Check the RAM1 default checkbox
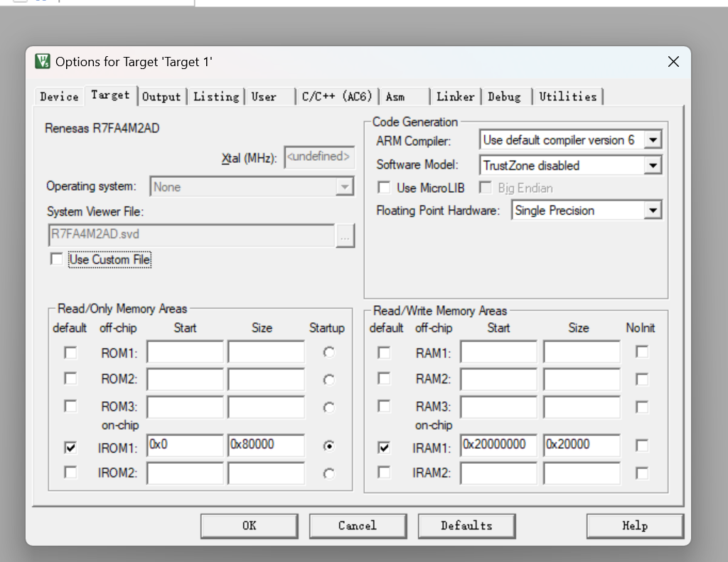The width and height of the screenshot is (728, 562). coord(384,353)
